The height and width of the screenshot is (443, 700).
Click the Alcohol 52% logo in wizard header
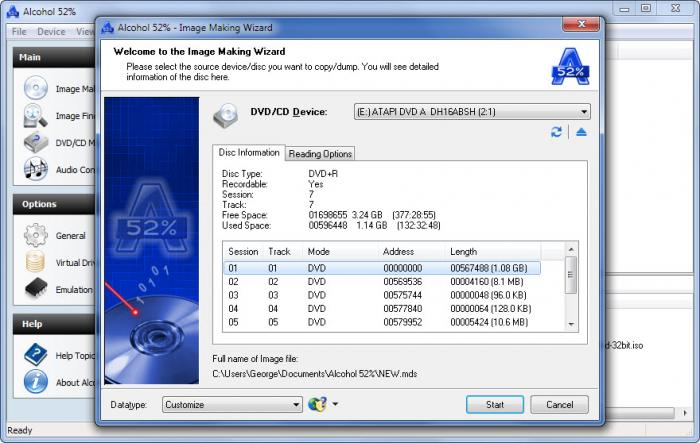coord(571,67)
